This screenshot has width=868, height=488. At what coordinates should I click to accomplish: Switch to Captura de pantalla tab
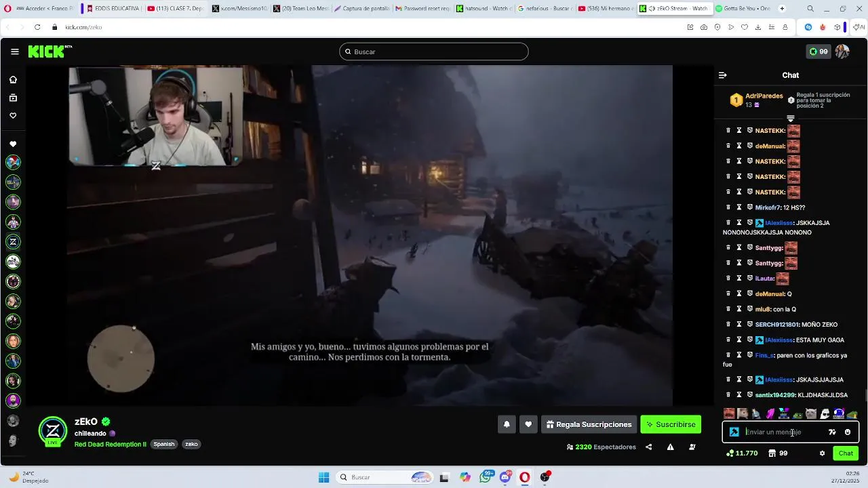click(361, 9)
